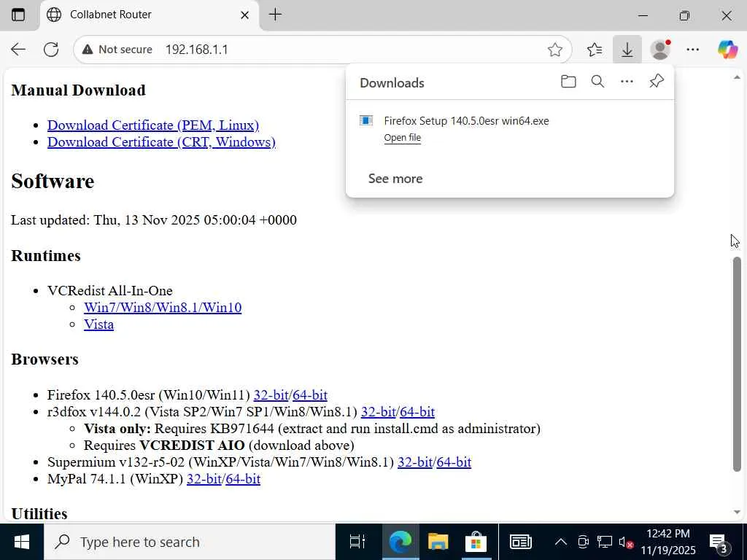The image size is (747, 560).
Task: Show hidden tray icons chevron
Action: pos(561,542)
